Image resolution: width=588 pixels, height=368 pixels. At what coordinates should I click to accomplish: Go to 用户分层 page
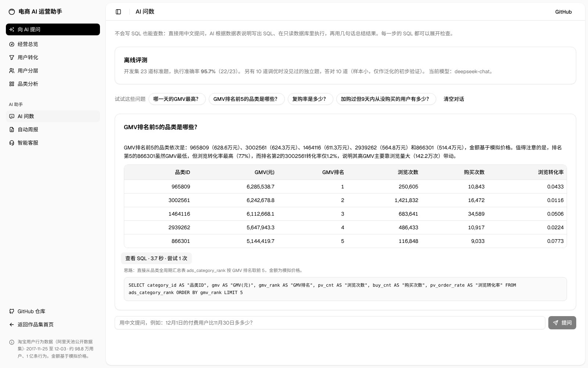coord(53,71)
